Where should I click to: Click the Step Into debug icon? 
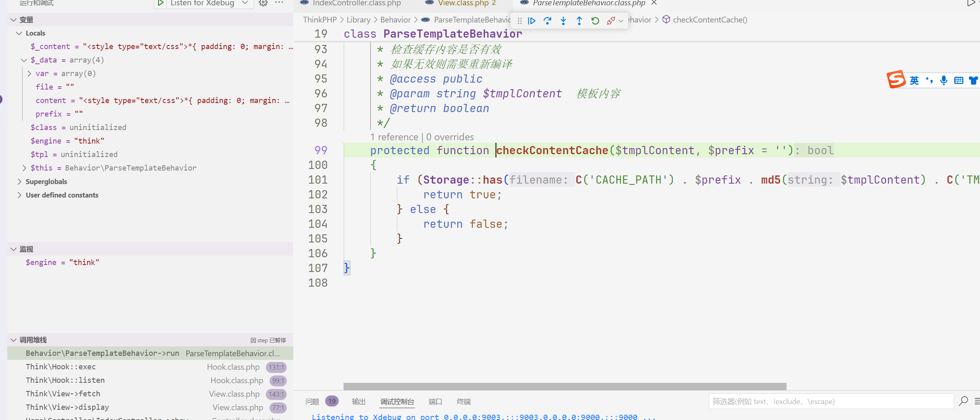click(563, 21)
